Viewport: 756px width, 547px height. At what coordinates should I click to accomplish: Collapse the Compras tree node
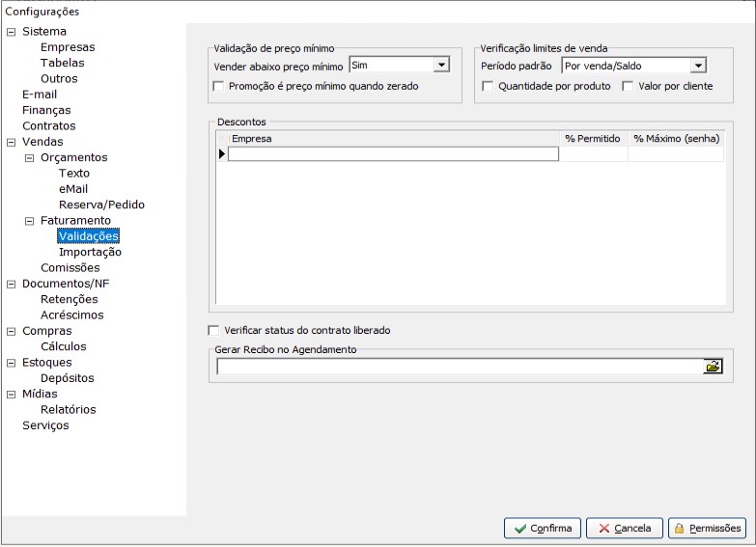tap(11, 332)
